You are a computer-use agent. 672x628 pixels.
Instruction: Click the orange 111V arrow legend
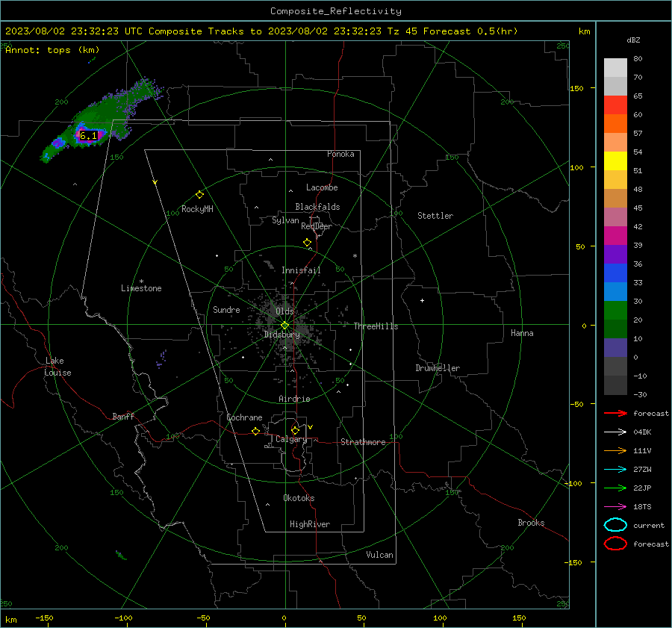pos(615,450)
